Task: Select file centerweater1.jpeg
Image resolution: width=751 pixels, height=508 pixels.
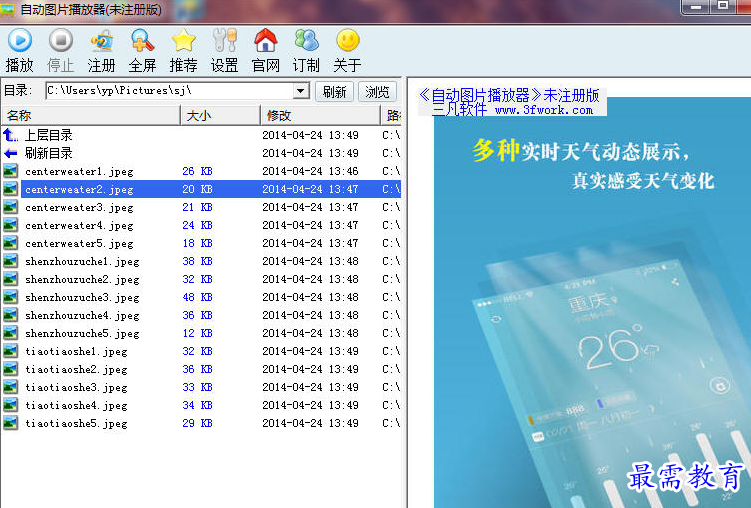Action: 79,171
